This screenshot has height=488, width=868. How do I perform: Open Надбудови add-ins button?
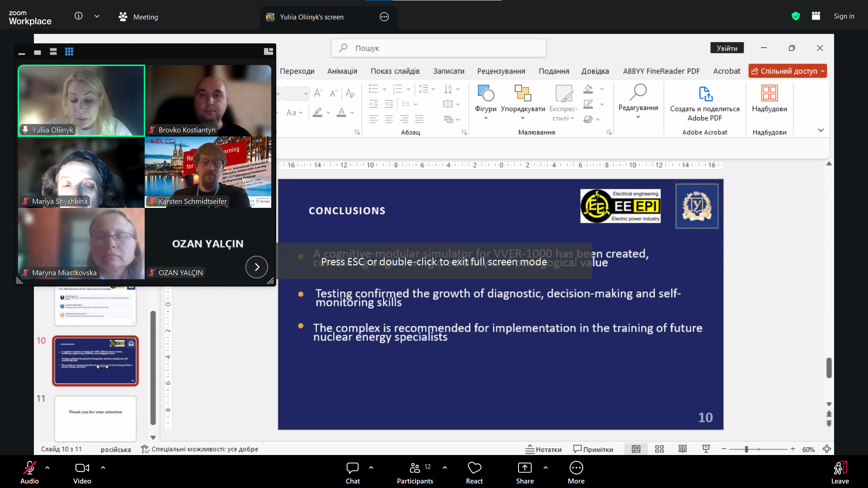769,99
